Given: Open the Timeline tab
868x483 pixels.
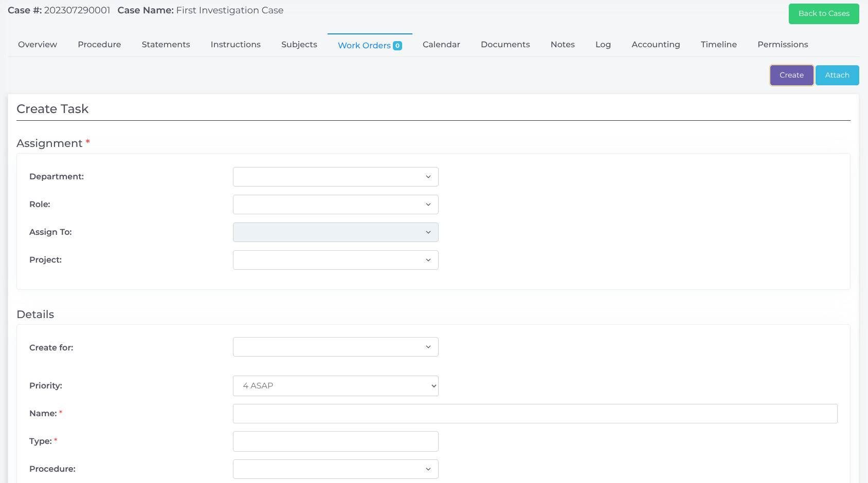Looking at the screenshot, I should click(x=718, y=45).
